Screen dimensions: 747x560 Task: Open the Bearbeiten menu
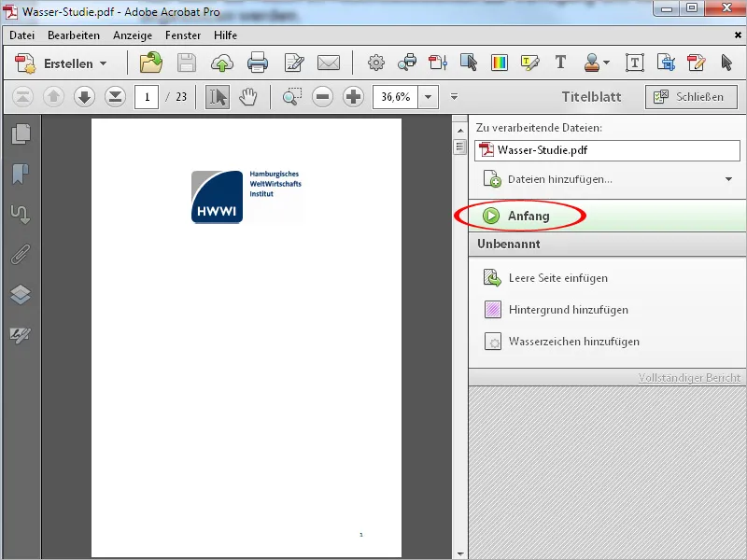coord(74,35)
